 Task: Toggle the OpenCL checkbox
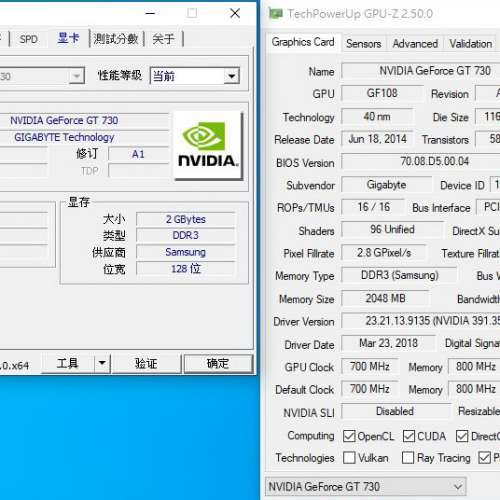point(349,436)
